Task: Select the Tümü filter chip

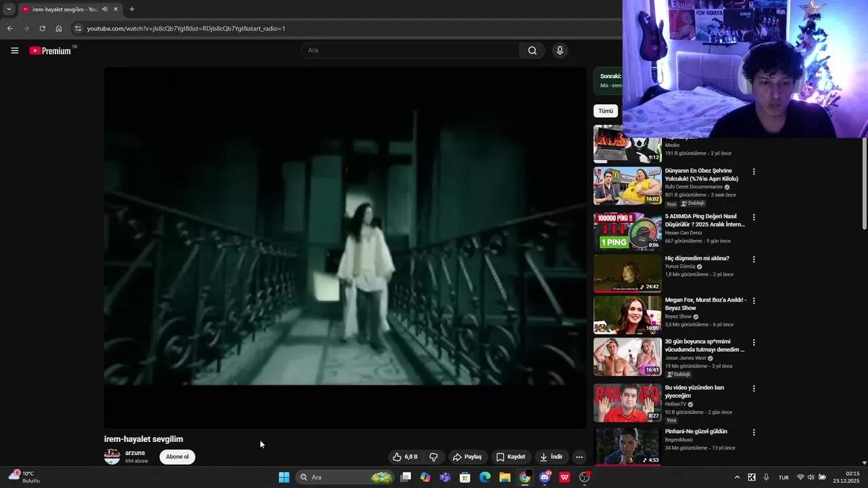Action: click(x=606, y=110)
